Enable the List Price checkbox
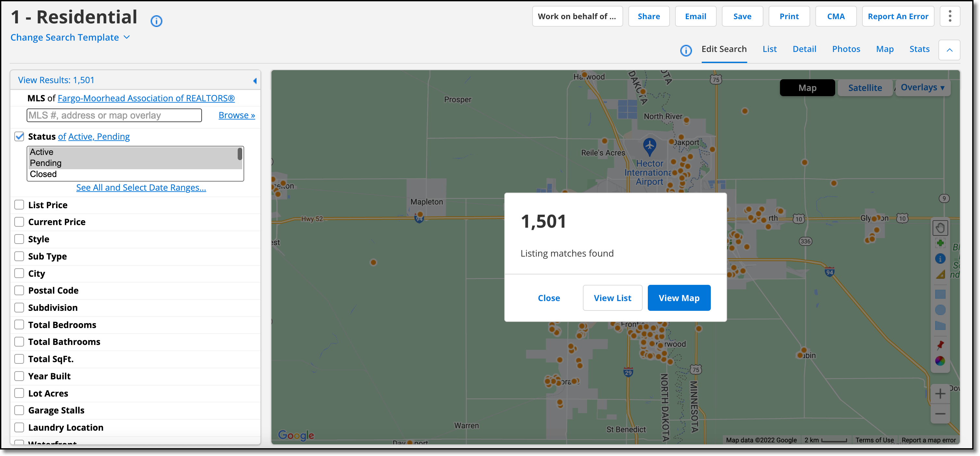 click(x=19, y=205)
